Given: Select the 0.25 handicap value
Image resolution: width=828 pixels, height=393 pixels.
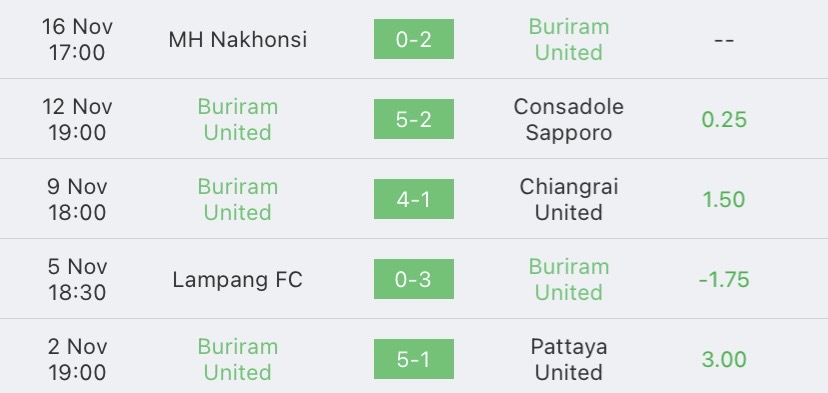Looking at the screenshot, I should coord(724,120).
